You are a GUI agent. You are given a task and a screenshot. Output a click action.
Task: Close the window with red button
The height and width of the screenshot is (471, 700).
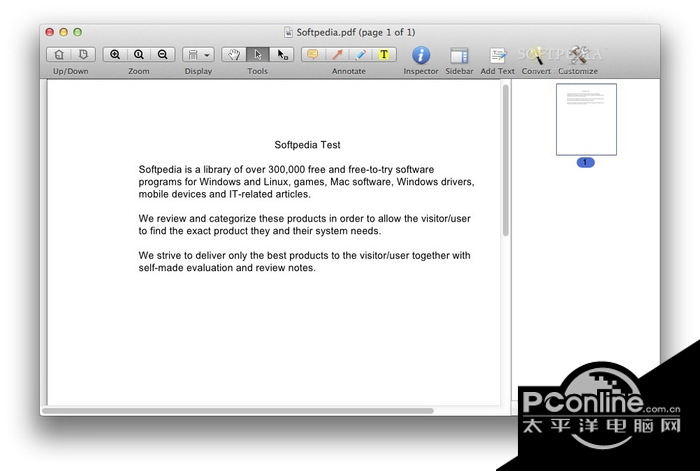click(50, 32)
